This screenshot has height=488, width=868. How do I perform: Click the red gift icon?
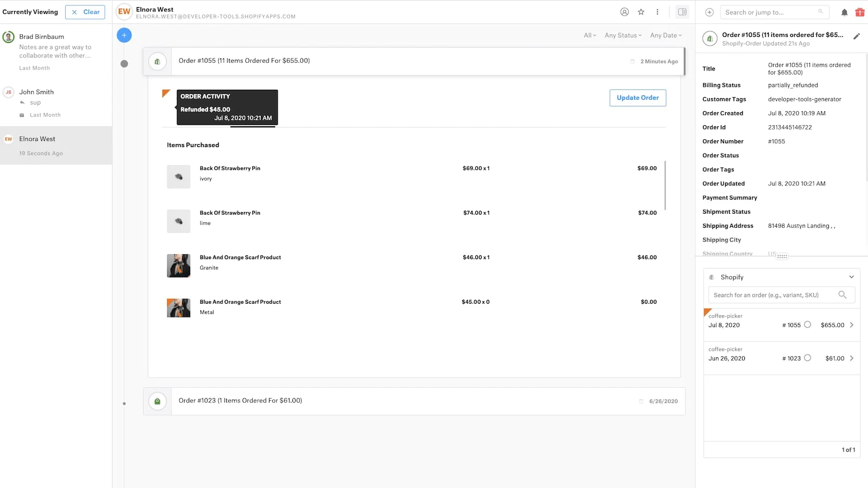tap(860, 12)
